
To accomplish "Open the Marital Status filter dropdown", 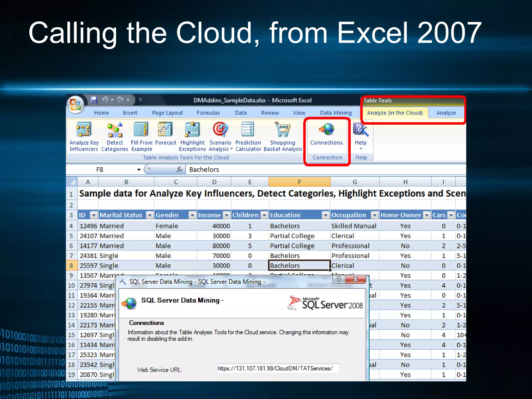I will [x=150, y=215].
